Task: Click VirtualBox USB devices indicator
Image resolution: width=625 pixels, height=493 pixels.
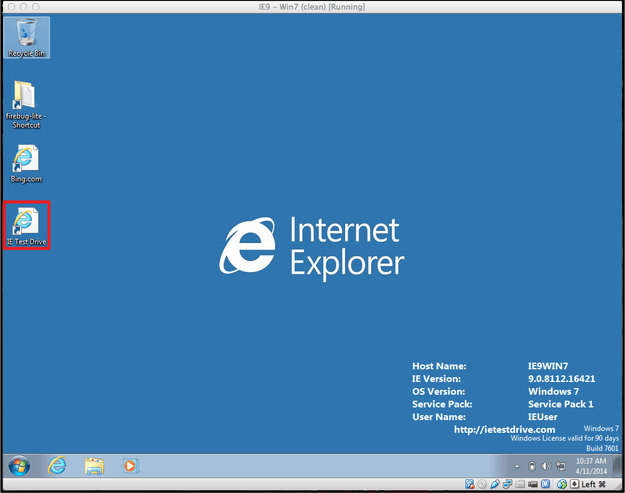Action: [x=495, y=484]
